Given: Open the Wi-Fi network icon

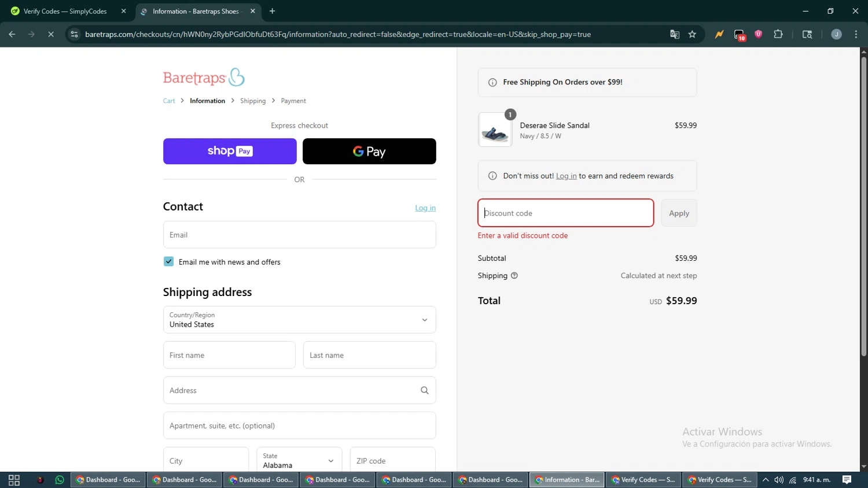Looking at the screenshot, I should point(793,480).
